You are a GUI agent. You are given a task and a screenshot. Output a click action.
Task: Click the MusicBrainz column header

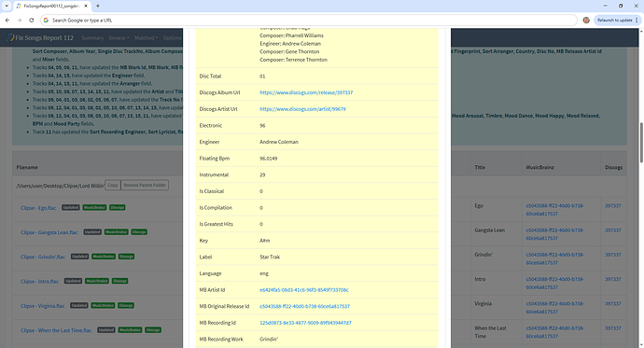tap(540, 167)
